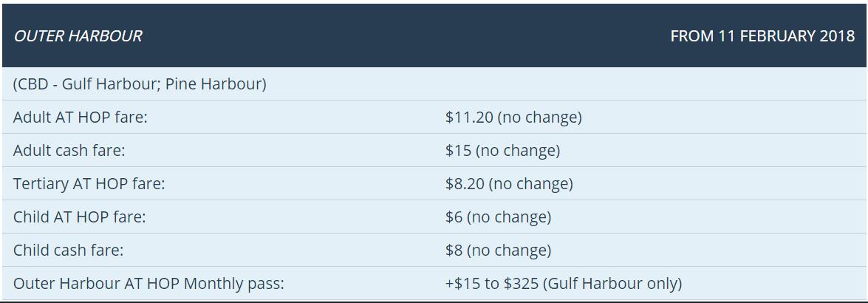Click the $8.20 tertiary fare price
The width and height of the screenshot is (868, 303).
click(x=465, y=183)
